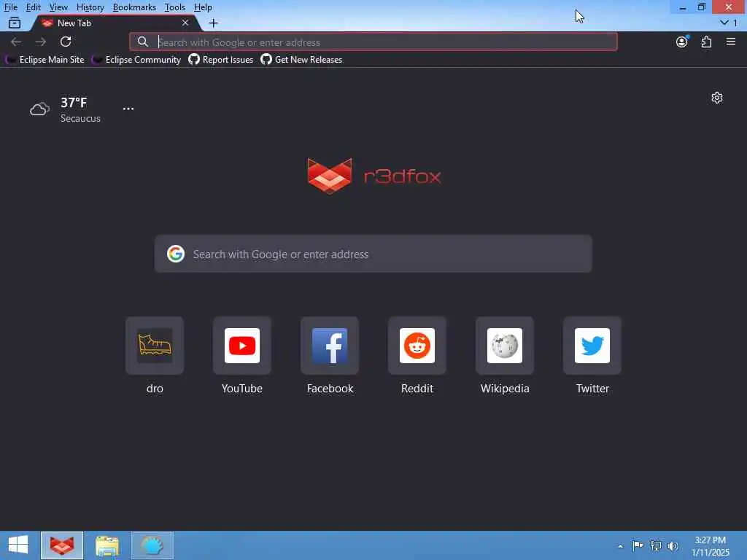Open the Windows Start button
747x560 pixels.
(18, 545)
